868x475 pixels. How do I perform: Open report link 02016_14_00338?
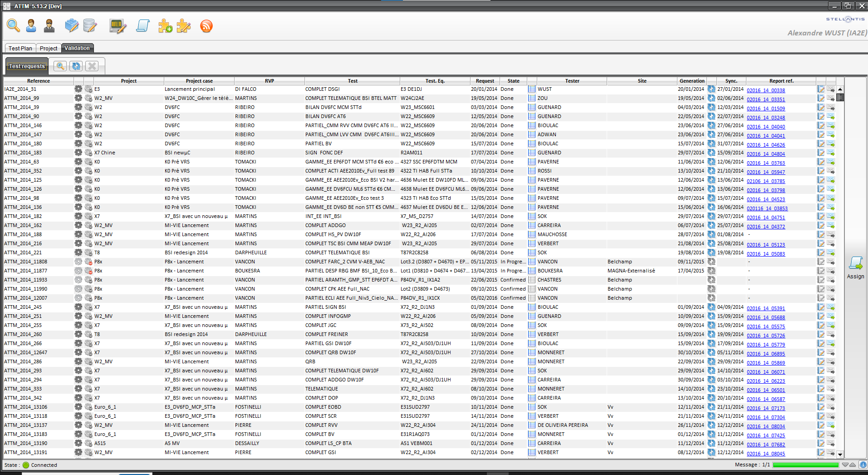[x=765, y=90]
